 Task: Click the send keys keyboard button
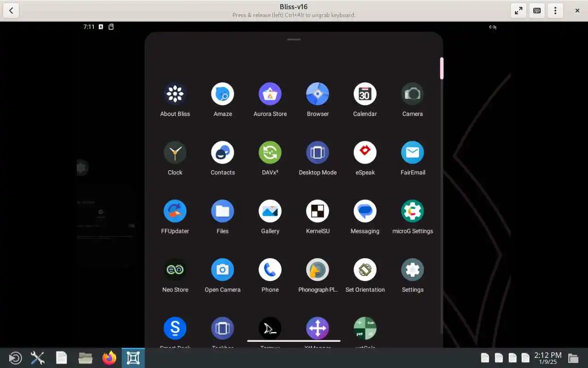coord(537,11)
